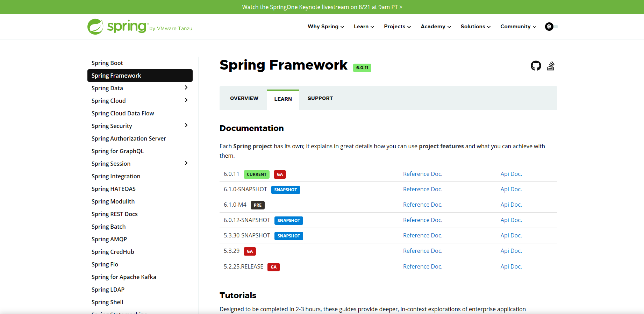Expand Spring Data submenu chevron
The height and width of the screenshot is (314, 644).
pyautogui.click(x=186, y=88)
